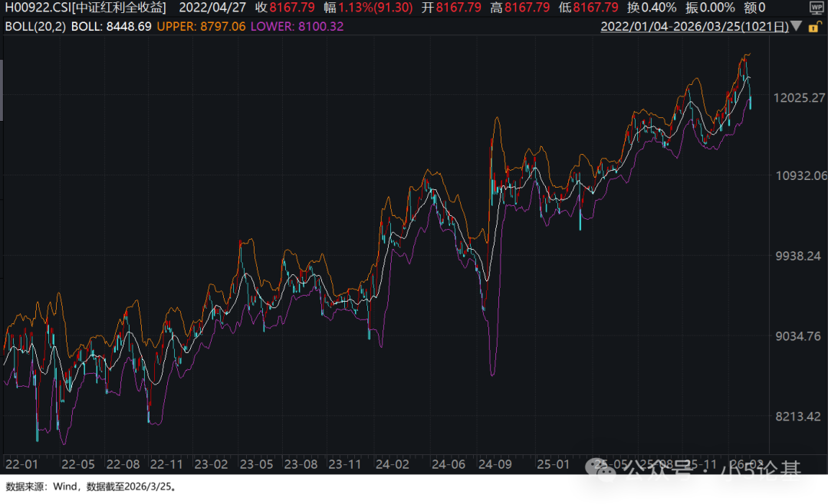
Task: Click the 12025.27 price axis label
Action: 800,98
